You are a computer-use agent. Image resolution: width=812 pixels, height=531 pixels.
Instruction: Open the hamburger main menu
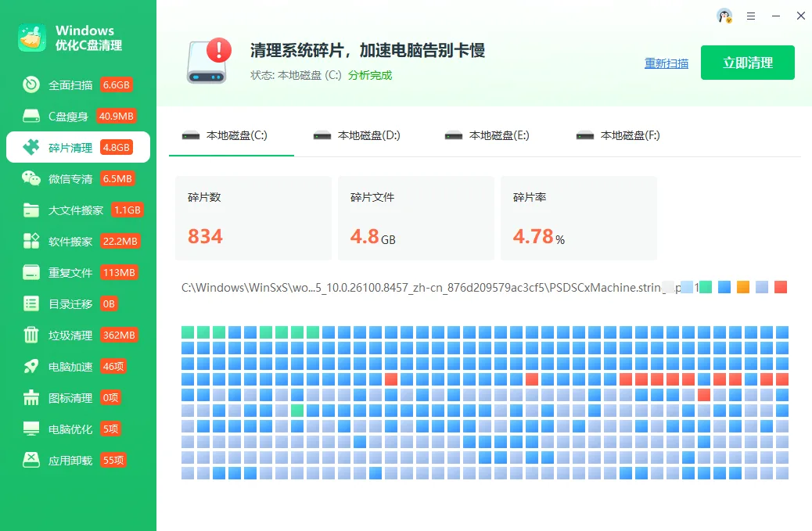(x=751, y=16)
